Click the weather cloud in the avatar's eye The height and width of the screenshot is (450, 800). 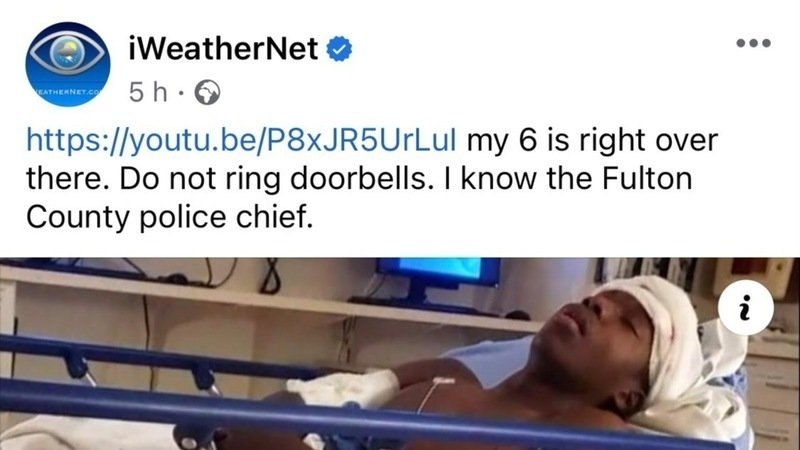[x=68, y=53]
